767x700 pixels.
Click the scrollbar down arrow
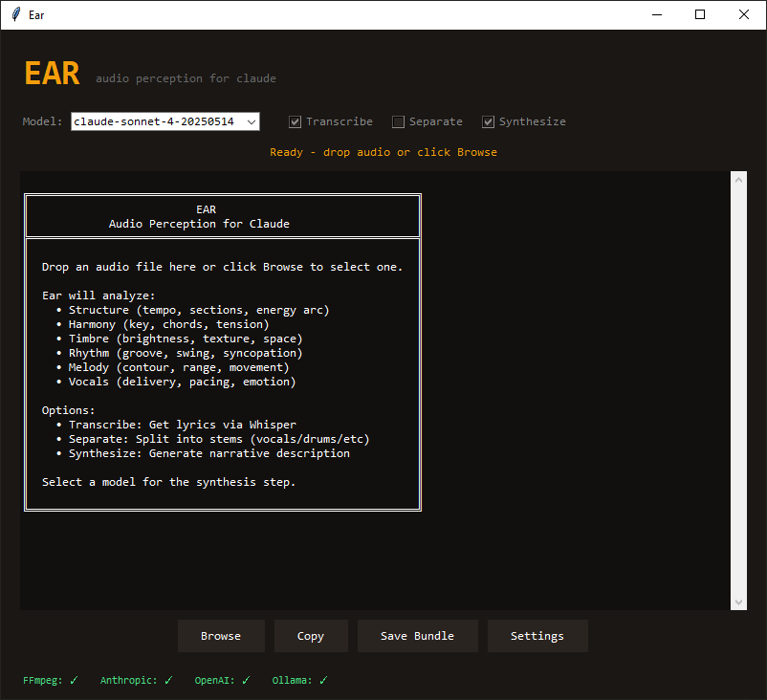(x=738, y=602)
